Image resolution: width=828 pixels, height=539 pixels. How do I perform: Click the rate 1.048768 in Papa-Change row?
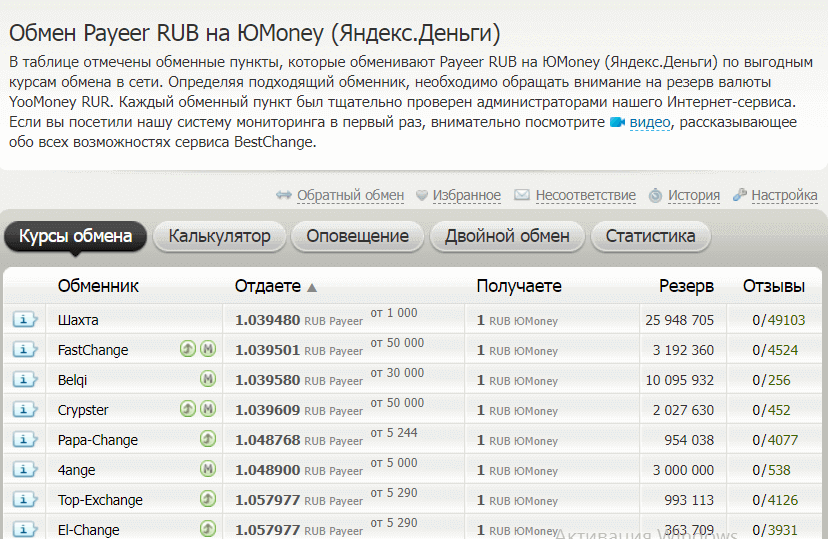[268, 440]
